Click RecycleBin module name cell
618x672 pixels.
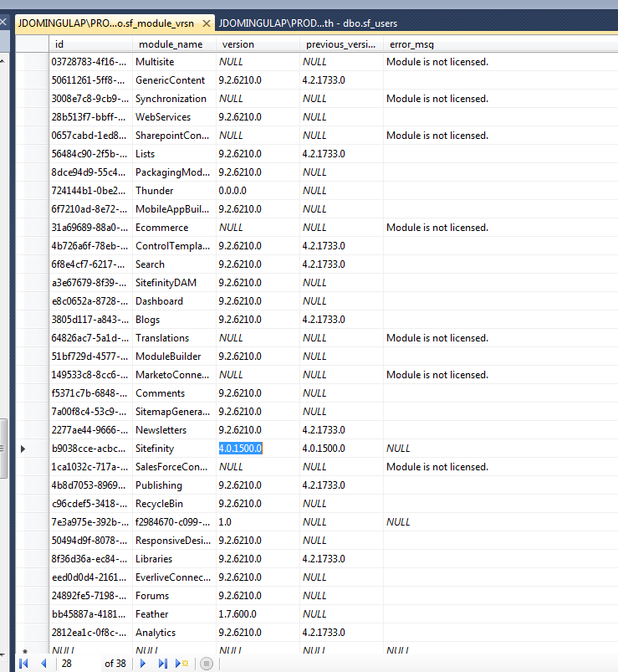tap(174, 504)
